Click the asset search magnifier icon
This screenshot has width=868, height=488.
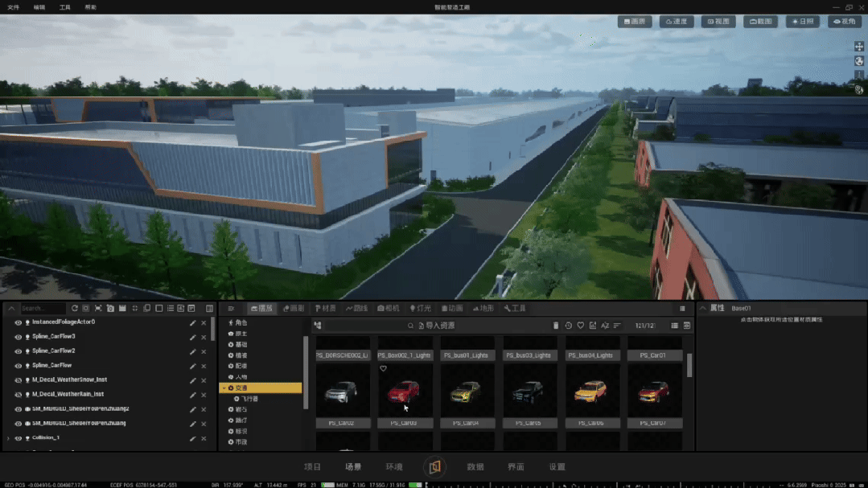(x=410, y=326)
